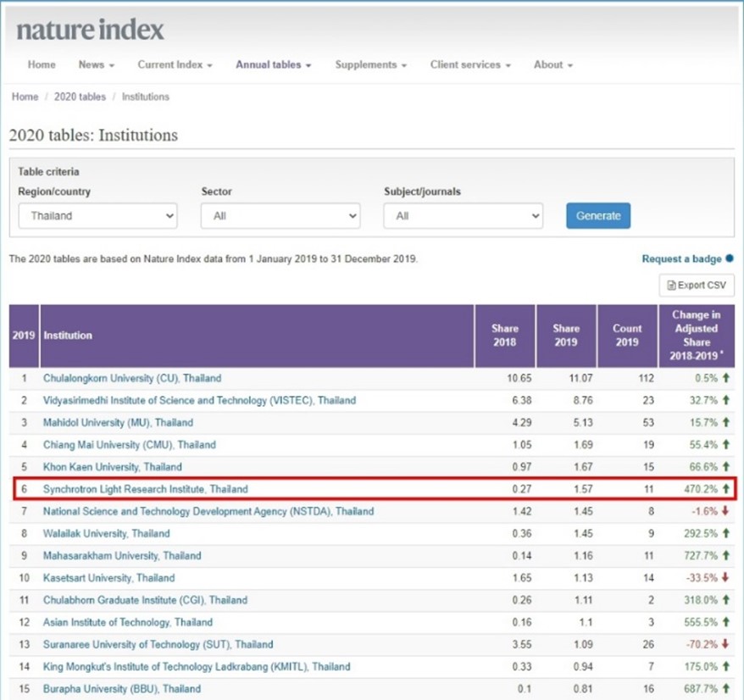Click the red down arrow for Kasetsart University

pyautogui.click(x=725, y=578)
